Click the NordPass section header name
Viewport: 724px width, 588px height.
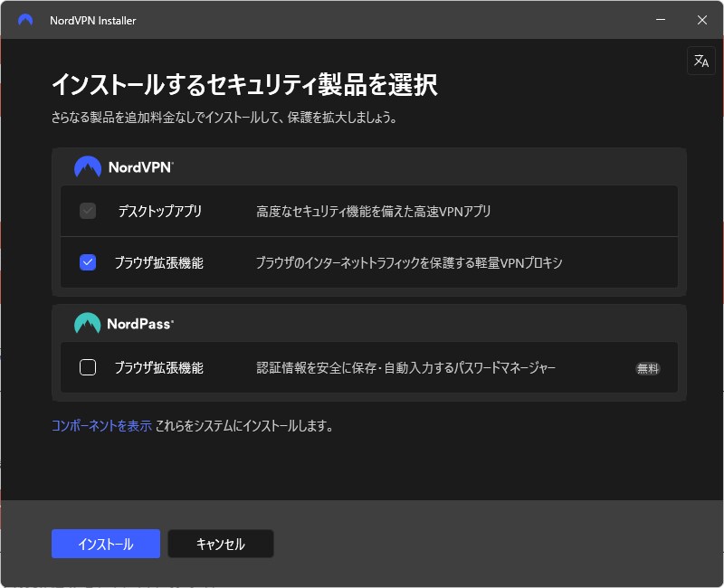(140, 323)
